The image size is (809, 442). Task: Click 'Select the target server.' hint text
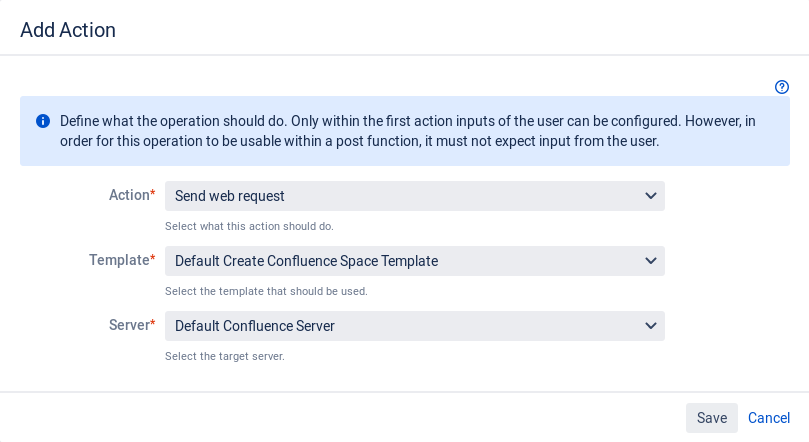[x=224, y=356]
